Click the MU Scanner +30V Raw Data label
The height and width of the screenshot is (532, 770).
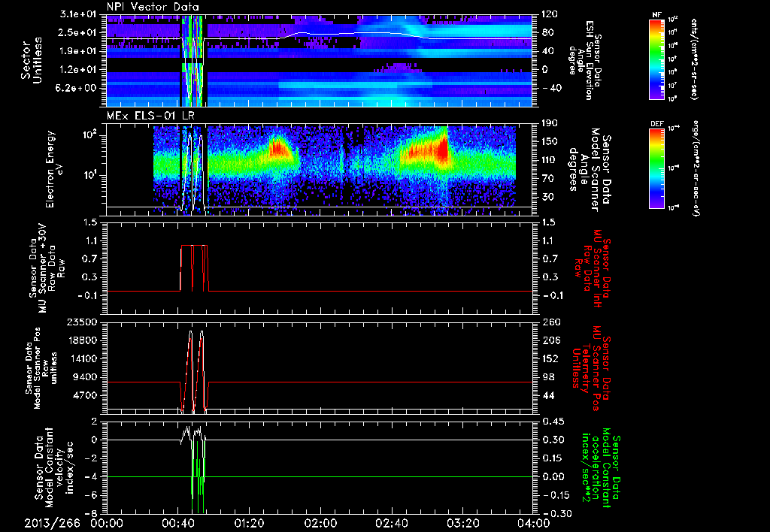point(47,268)
